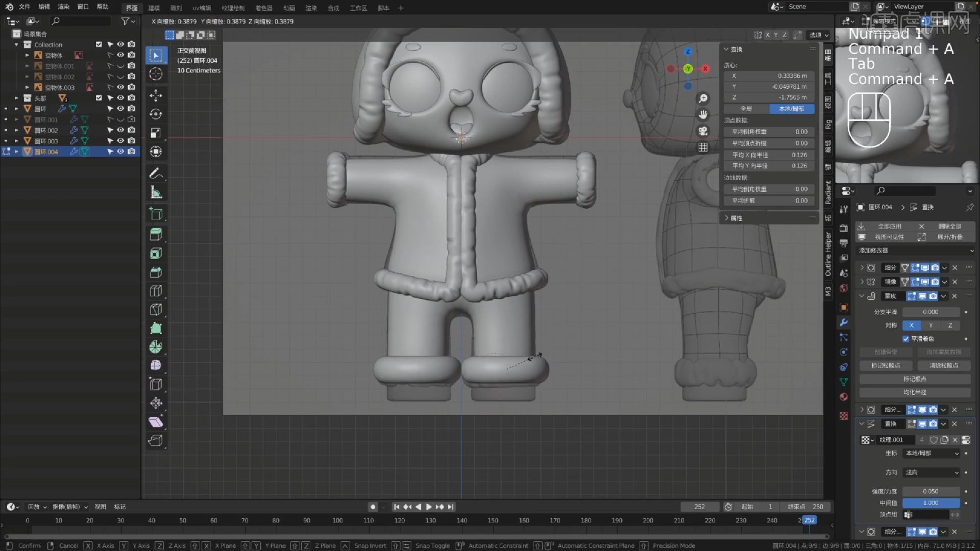Click the 均化半径 button

[915, 392]
